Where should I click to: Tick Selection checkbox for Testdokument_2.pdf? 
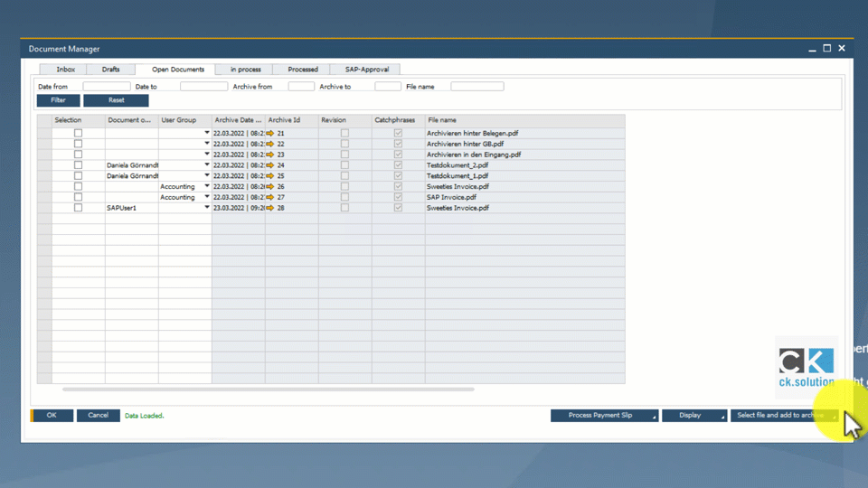pyautogui.click(x=78, y=164)
